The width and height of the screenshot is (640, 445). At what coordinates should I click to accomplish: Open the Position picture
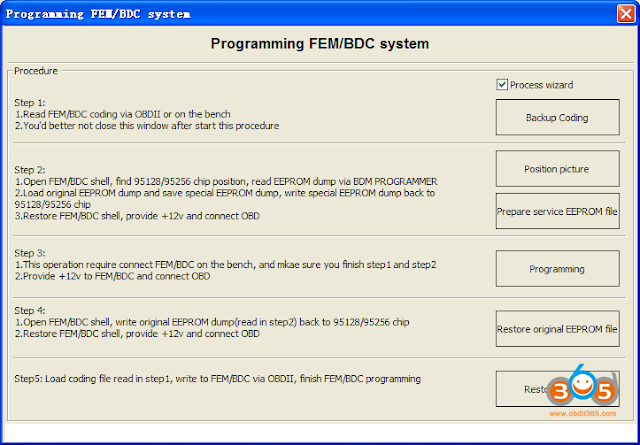(557, 168)
